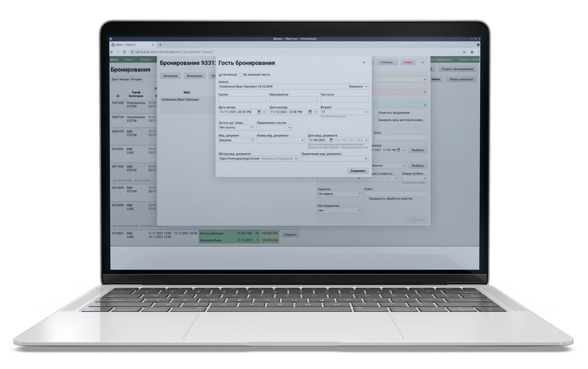Viewport: 588px width, 369px height.
Task: Open calendar for Дата мед. документа
Action: pyautogui.click(x=331, y=140)
